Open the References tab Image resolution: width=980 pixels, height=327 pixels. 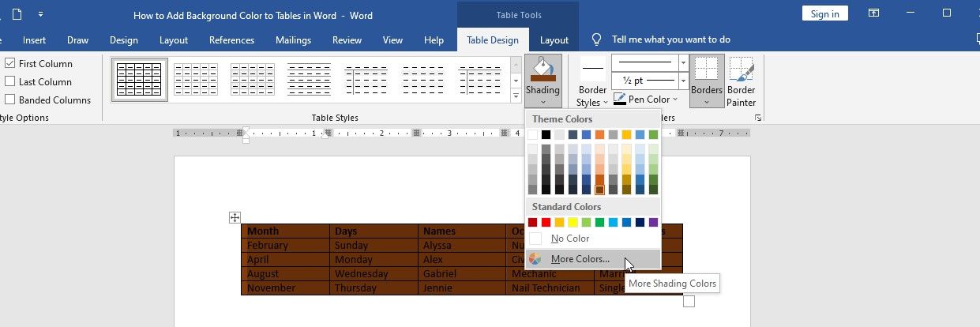tap(231, 40)
